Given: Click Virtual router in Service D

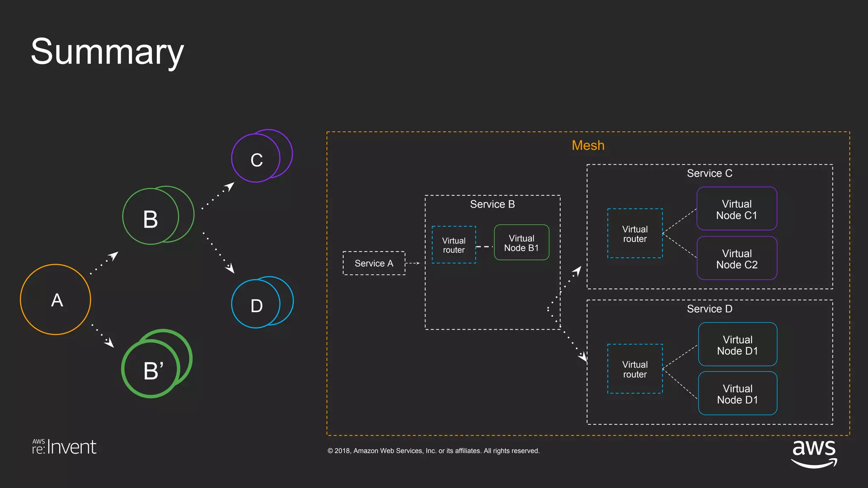Looking at the screenshot, I should [x=634, y=369].
